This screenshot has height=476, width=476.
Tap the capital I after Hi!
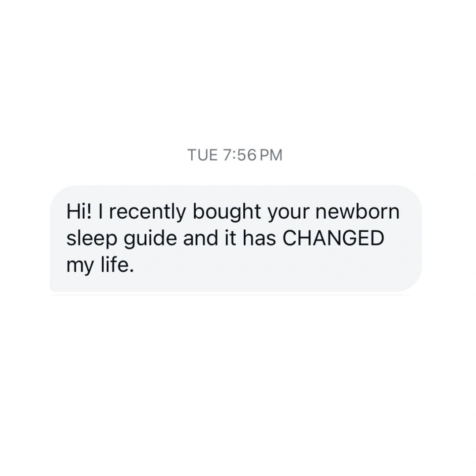pyautogui.click(x=100, y=211)
